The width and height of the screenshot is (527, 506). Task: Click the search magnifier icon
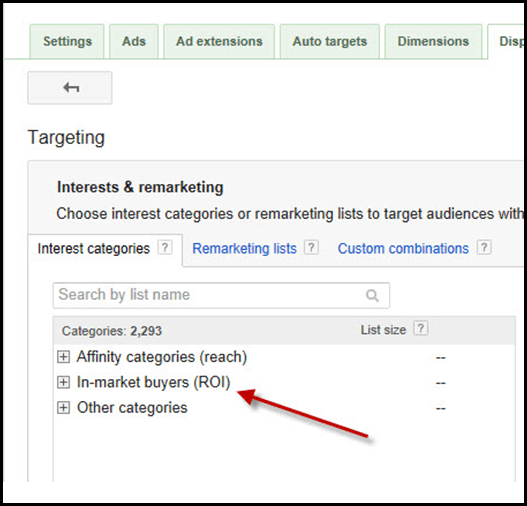click(372, 295)
